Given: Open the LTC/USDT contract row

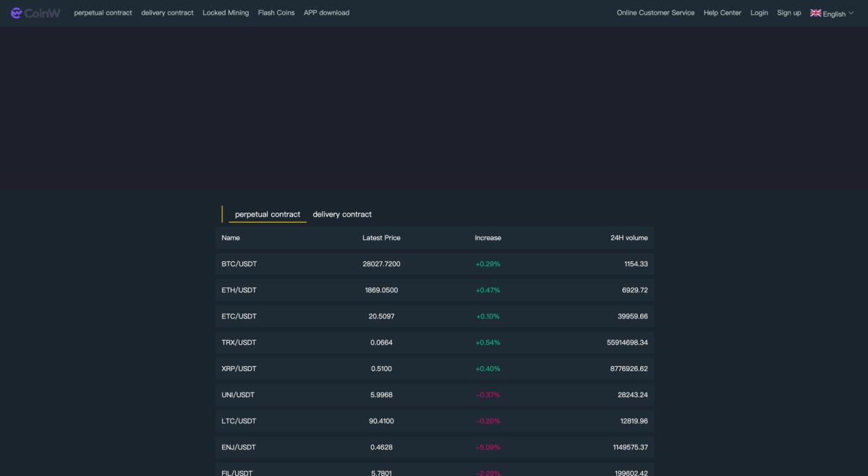Looking at the screenshot, I should coord(434,420).
